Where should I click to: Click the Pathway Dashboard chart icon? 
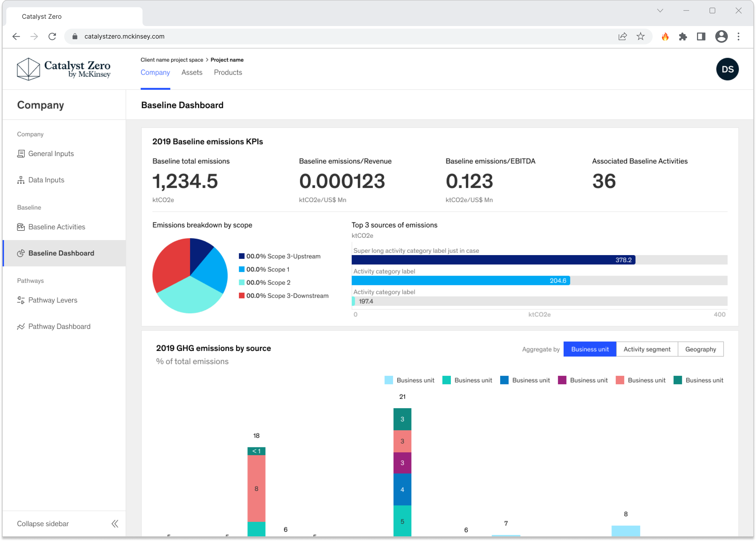pos(21,326)
